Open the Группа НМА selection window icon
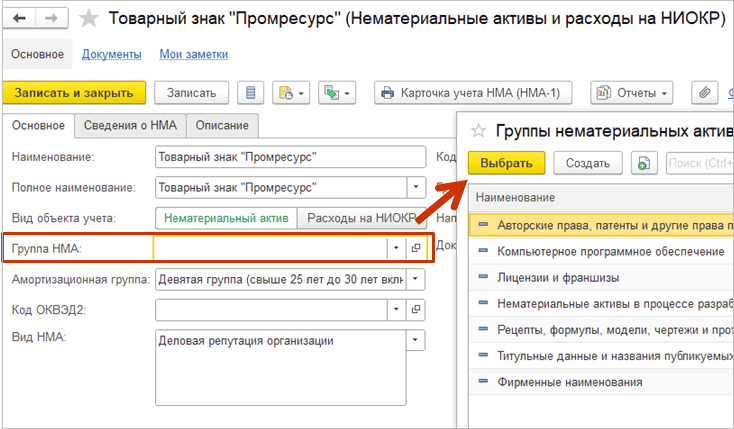Screen dimensions: 734x429 [x=416, y=248]
